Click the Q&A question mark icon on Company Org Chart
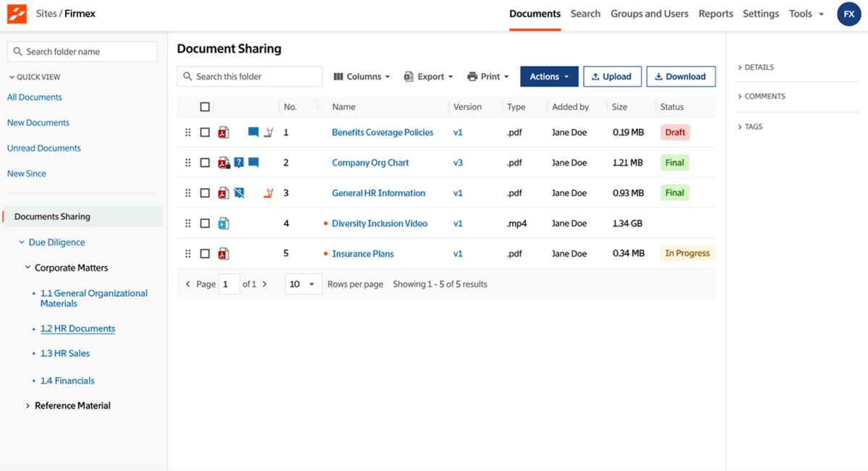Image resolution: width=868 pixels, height=471 pixels. pyautogui.click(x=239, y=162)
